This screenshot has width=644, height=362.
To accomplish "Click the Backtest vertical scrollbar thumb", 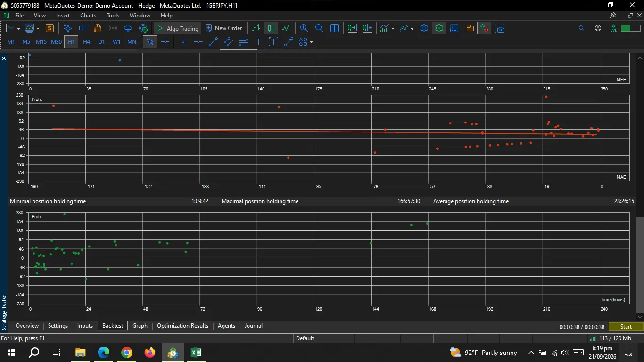I will pyautogui.click(x=639, y=264).
